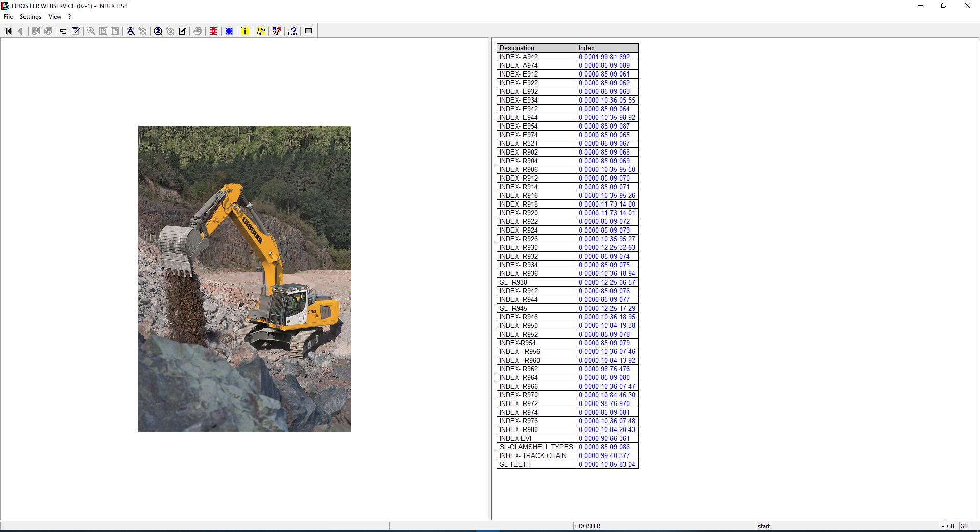Open the service wrench tool
The height and width of the screenshot is (532, 980).
tap(261, 31)
